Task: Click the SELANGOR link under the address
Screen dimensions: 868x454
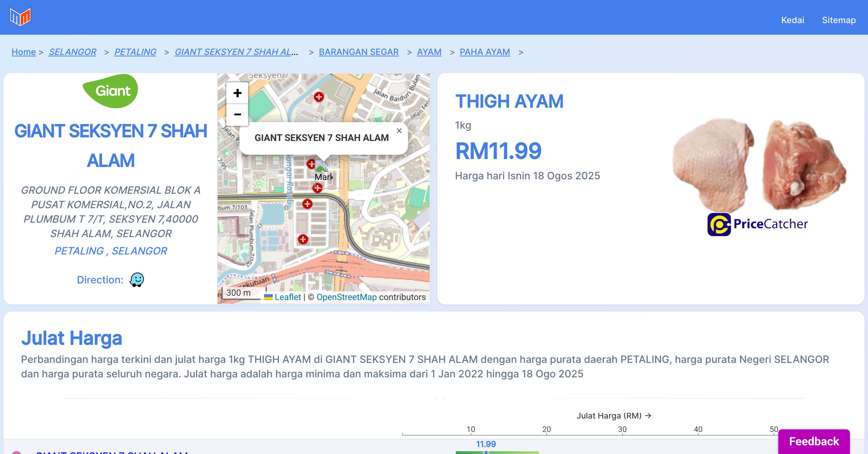Action: click(x=139, y=251)
